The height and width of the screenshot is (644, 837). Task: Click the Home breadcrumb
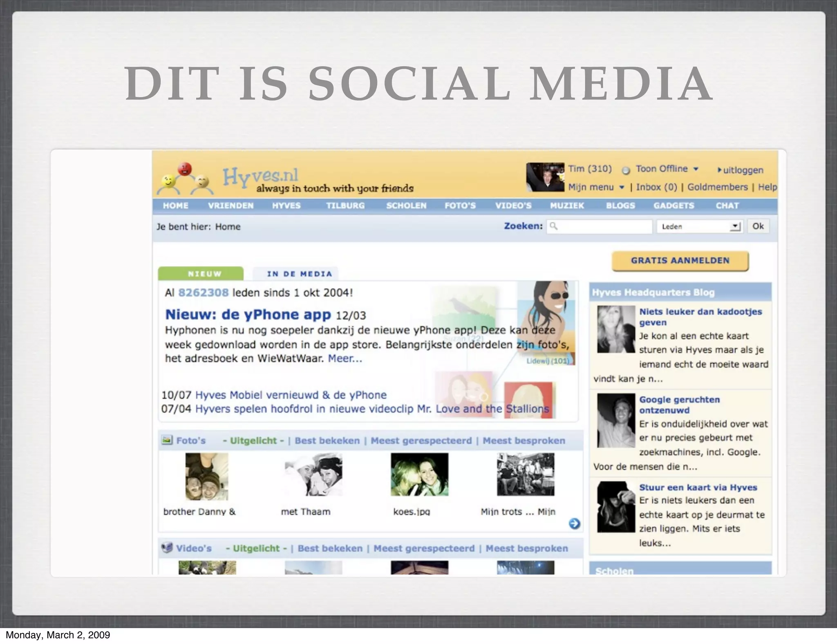[228, 227]
